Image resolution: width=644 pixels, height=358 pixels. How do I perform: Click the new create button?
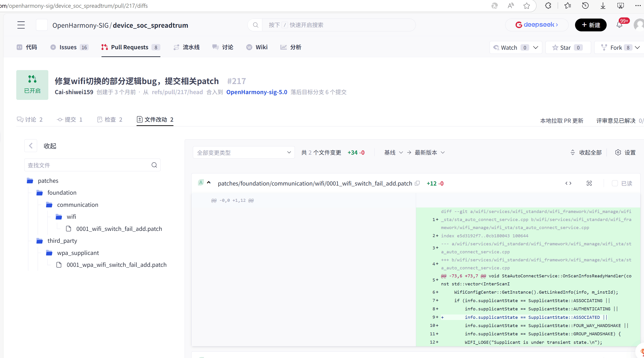tap(590, 25)
